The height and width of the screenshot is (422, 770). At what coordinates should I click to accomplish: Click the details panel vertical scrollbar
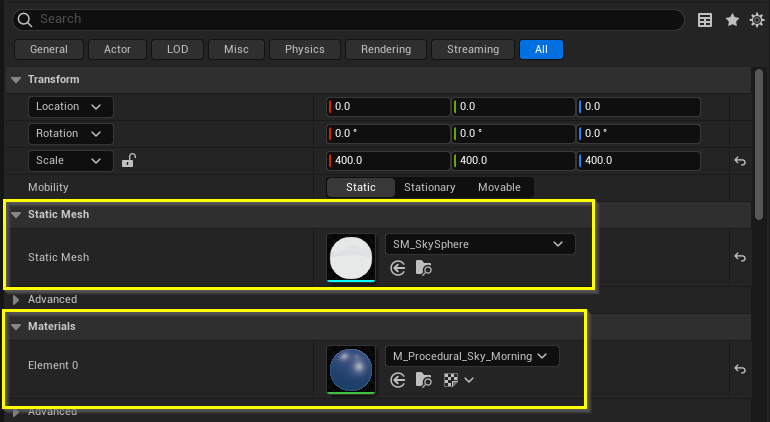[759, 144]
